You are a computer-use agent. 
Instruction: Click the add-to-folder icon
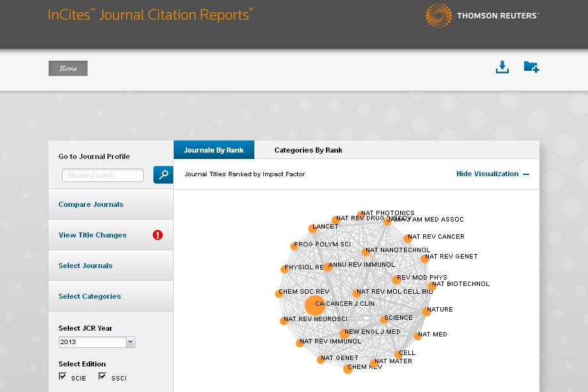pos(531,67)
